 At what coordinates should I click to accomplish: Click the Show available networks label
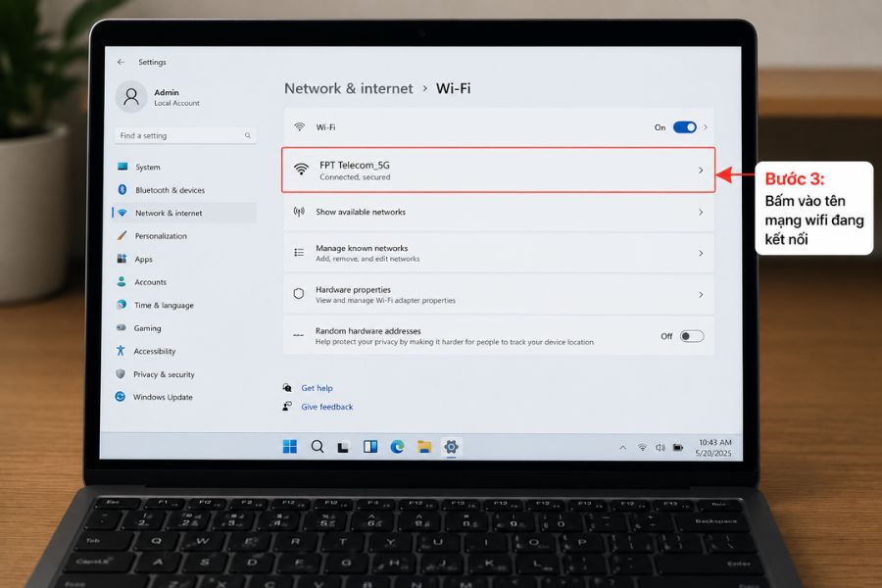pyautogui.click(x=361, y=212)
